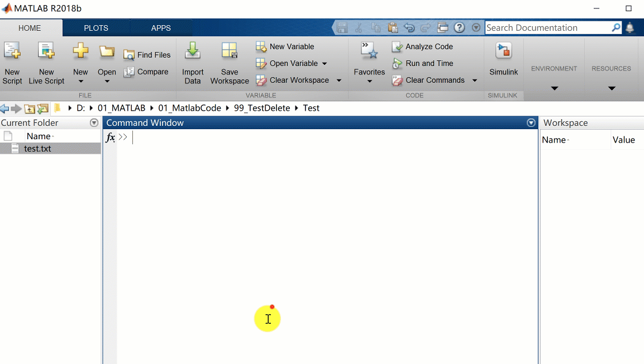The image size is (644, 364).
Task: Open a file with the Open folder icon
Action: click(107, 52)
